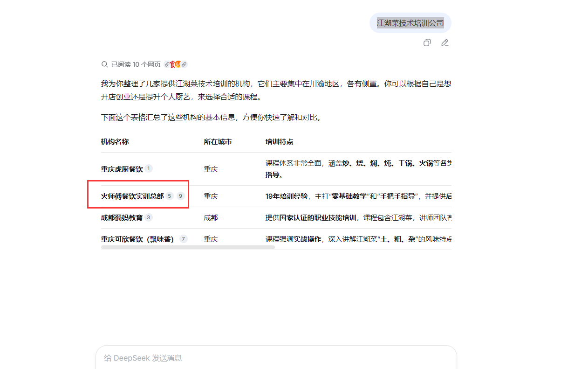The height and width of the screenshot is (369, 588).
Task: Open the source favicon cluster after 已阅读 10 个网页
Action: (x=175, y=64)
